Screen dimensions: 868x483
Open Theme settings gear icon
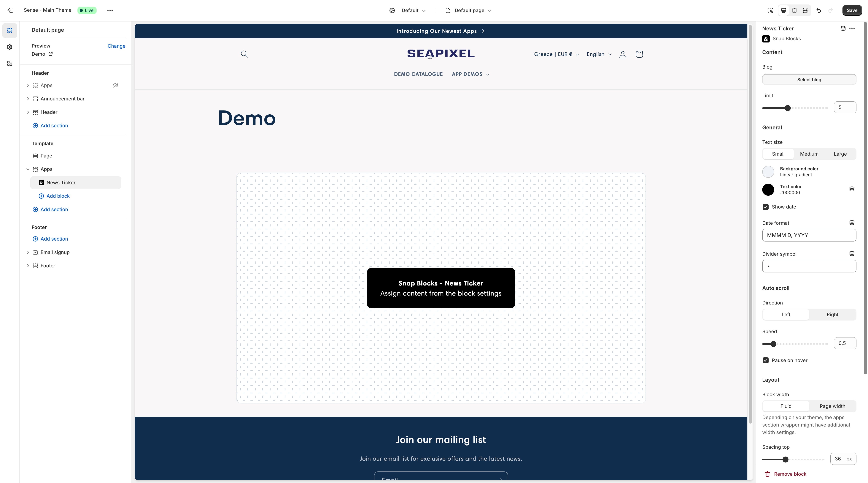tap(10, 47)
